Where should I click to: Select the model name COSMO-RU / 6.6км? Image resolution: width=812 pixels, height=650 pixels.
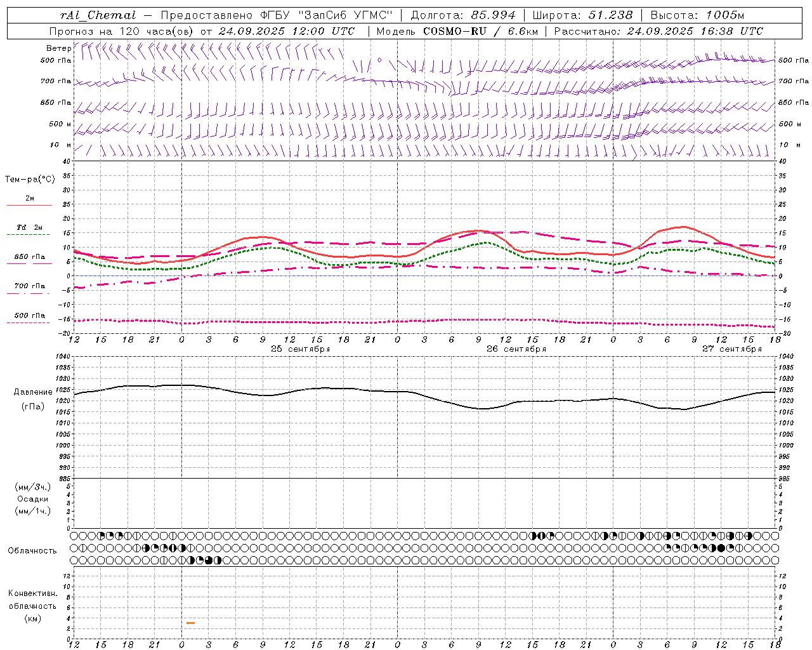point(480,30)
